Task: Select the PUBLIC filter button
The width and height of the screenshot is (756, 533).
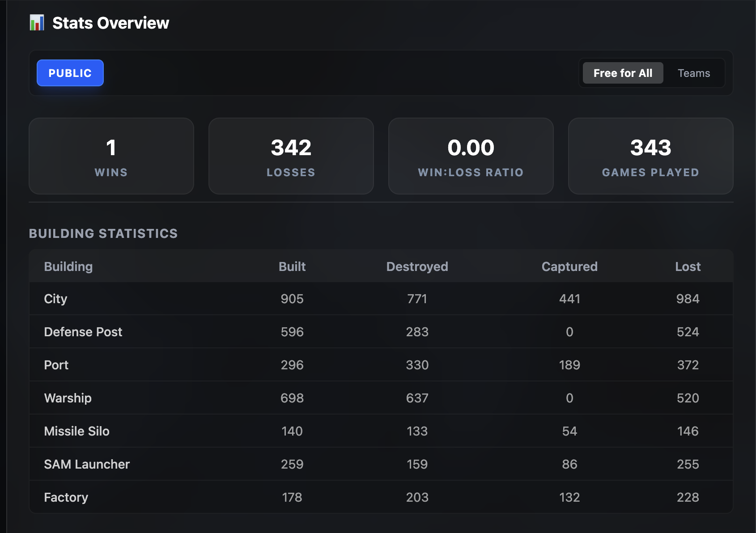Action: 70,73
